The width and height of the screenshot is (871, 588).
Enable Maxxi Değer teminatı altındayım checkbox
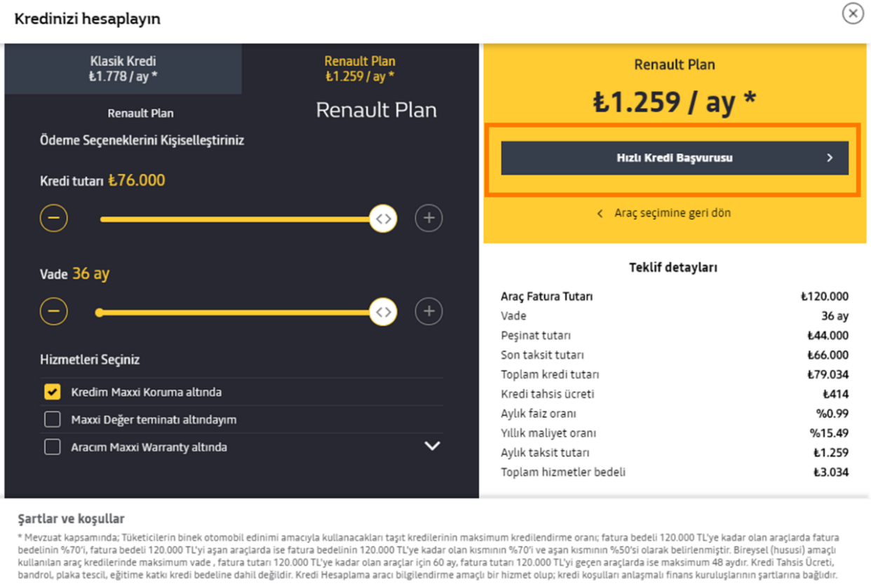[x=53, y=419]
